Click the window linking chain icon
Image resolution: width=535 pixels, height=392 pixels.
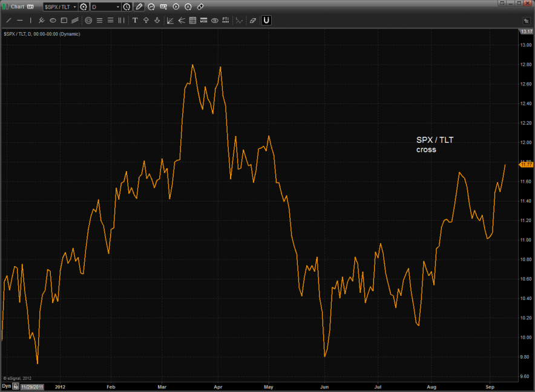[x=200, y=7]
